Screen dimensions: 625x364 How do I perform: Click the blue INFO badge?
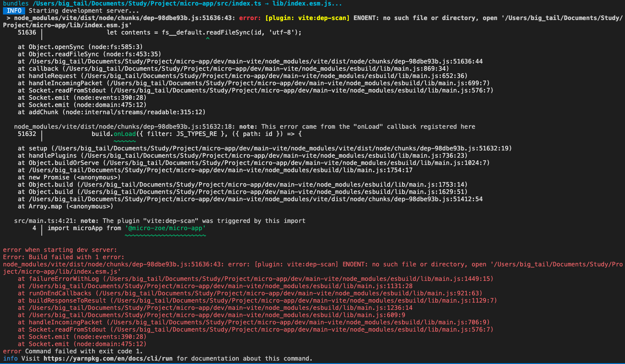(14, 11)
